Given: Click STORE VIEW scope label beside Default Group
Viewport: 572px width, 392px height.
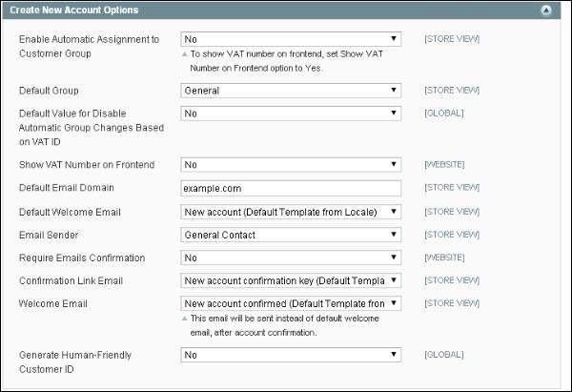Looking at the screenshot, I should 452,91.
